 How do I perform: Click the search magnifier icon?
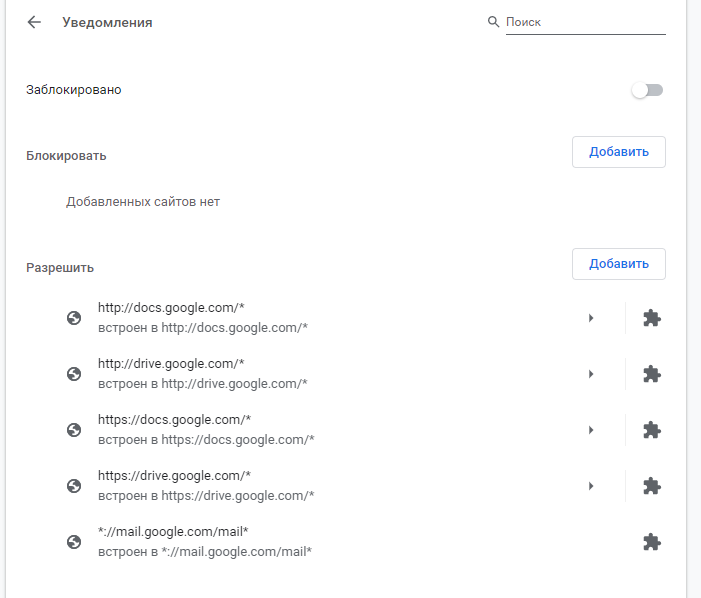(x=493, y=21)
